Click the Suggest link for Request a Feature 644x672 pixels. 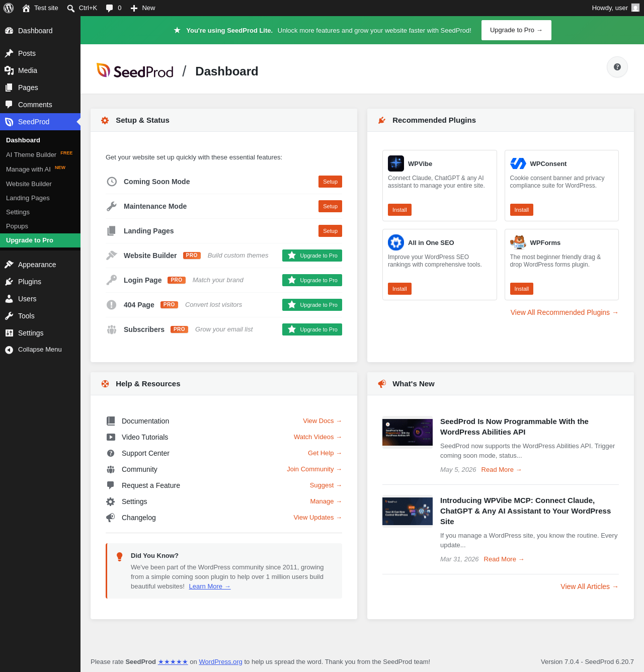tap(326, 485)
